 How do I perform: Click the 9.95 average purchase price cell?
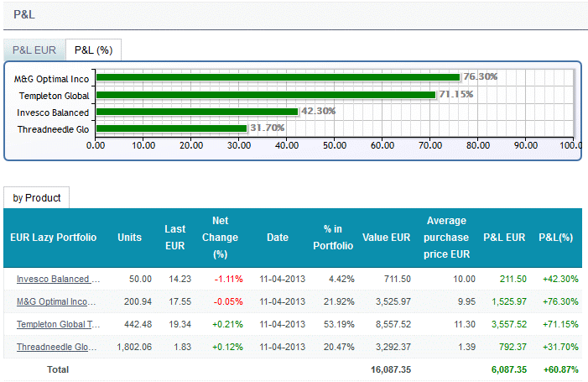pyautogui.click(x=466, y=301)
